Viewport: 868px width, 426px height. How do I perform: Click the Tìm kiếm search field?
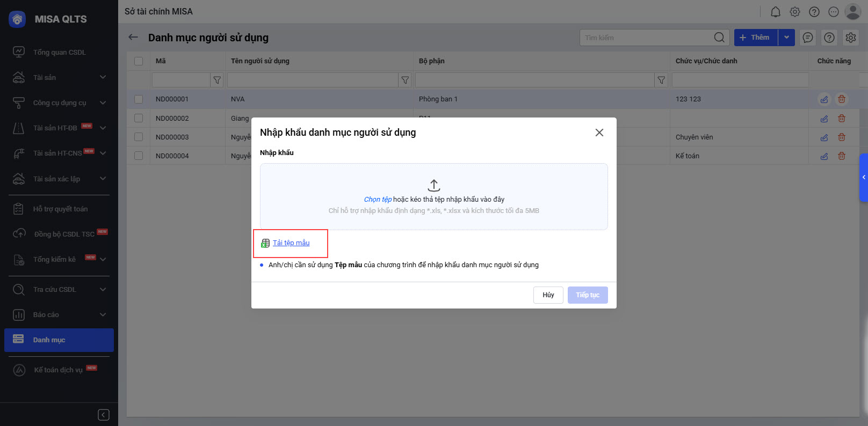(x=647, y=38)
